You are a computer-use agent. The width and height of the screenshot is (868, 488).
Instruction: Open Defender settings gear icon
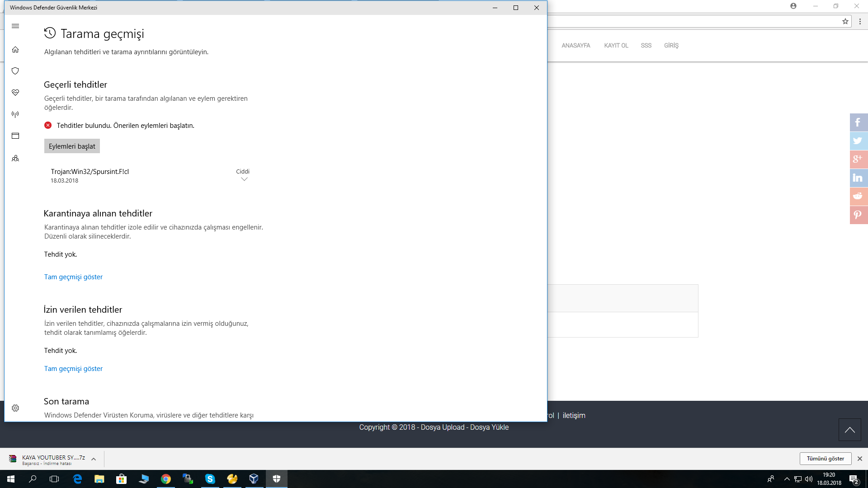click(x=15, y=408)
